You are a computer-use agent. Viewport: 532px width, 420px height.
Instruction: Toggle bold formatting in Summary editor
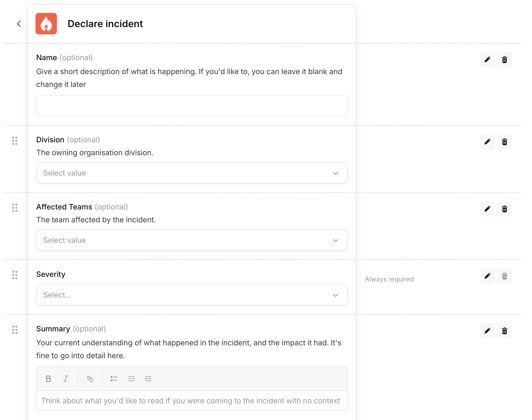coord(48,379)
